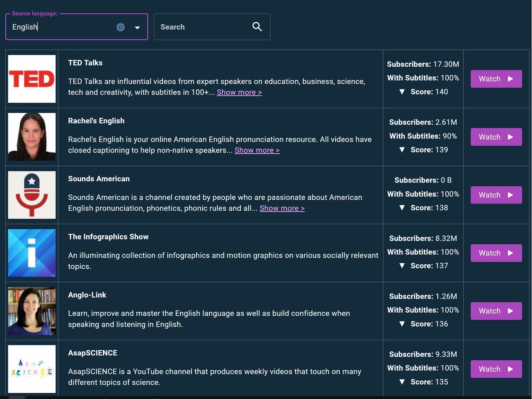Click the Source language English input
The height and width of the screenshot is (399, 532).
61,27
